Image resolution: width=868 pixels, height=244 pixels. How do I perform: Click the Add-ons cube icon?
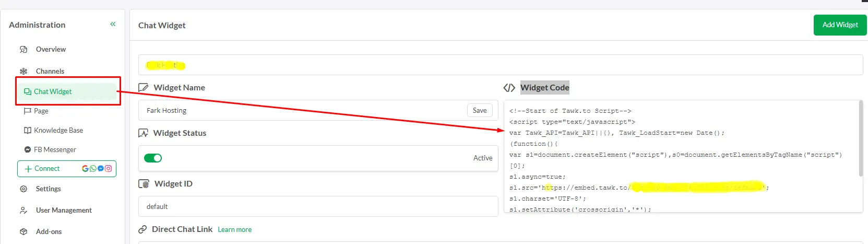(23, 231)
